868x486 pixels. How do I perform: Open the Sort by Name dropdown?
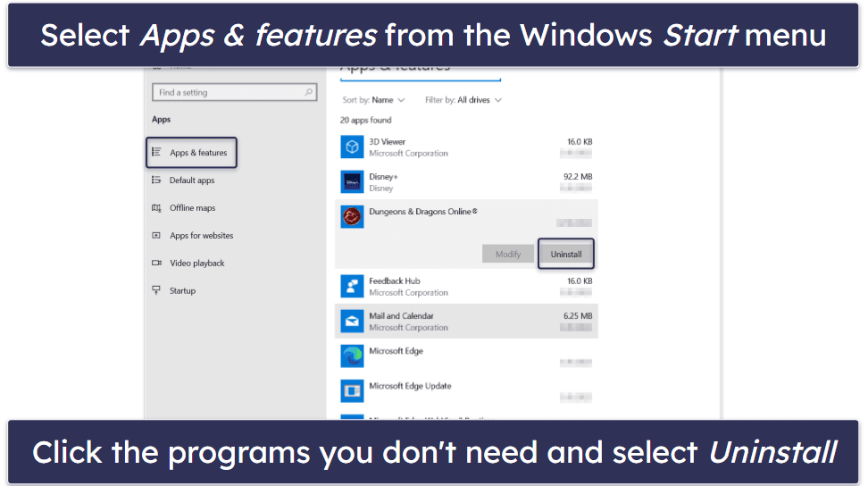(373, 100)
